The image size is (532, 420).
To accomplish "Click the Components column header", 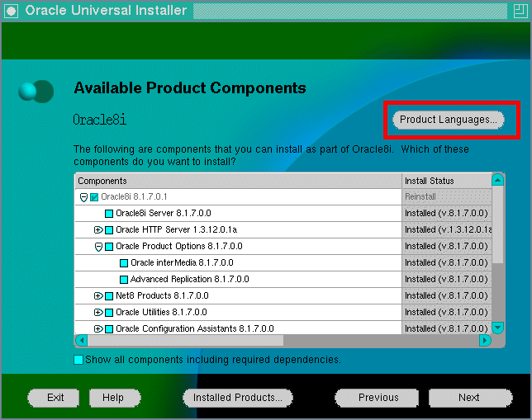I will (x=238, y=181).
